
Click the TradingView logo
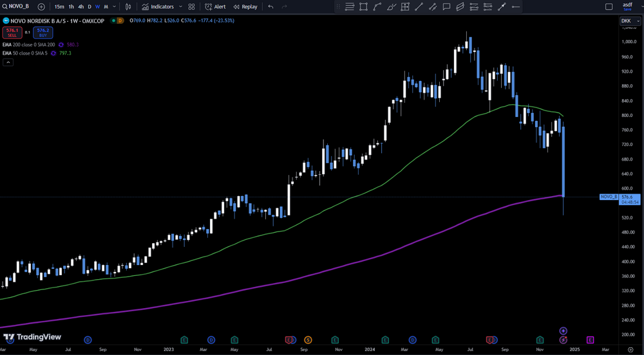click(x=32, y=338)
